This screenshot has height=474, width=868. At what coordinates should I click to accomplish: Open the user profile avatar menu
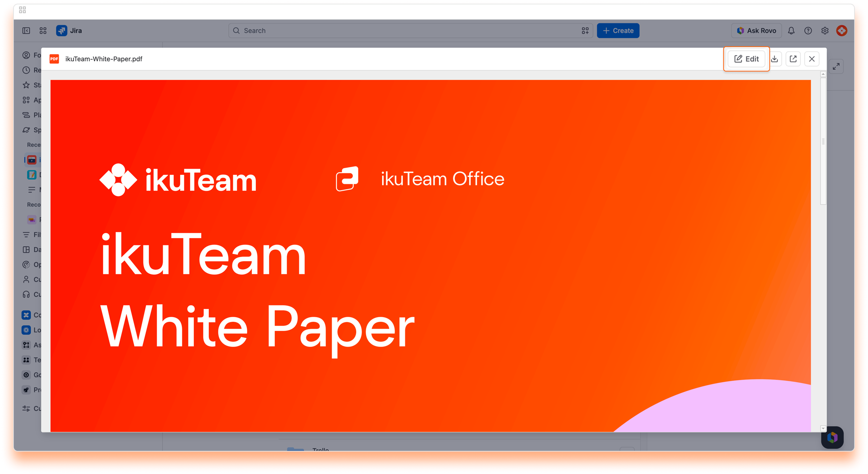click(x=841, y=31)
